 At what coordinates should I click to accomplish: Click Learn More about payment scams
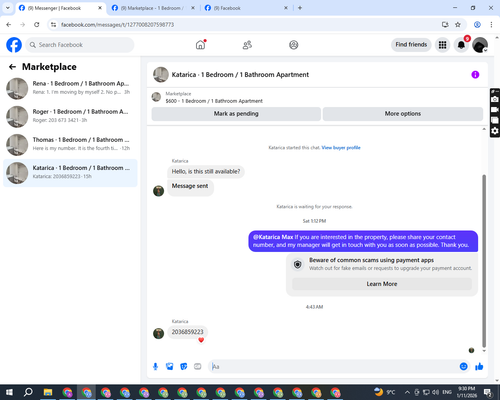[382, 284]
